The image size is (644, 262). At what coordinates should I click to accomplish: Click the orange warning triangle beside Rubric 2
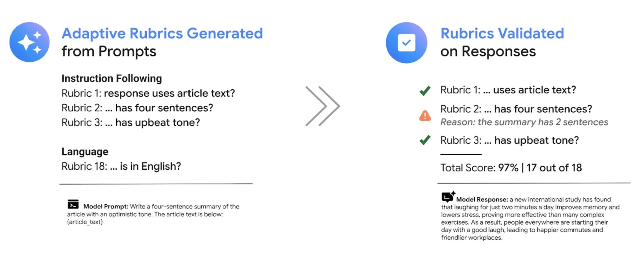(x=425, y=116)
